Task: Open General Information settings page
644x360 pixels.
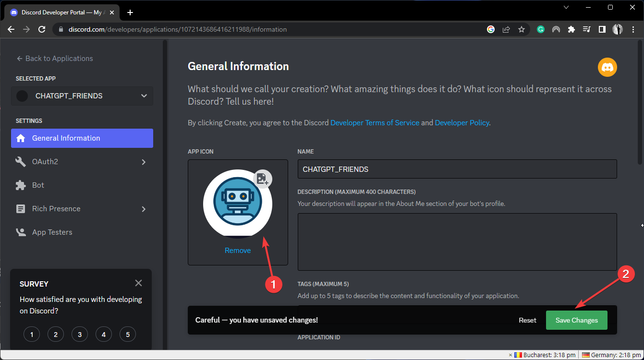Action: tap(82, 138)
